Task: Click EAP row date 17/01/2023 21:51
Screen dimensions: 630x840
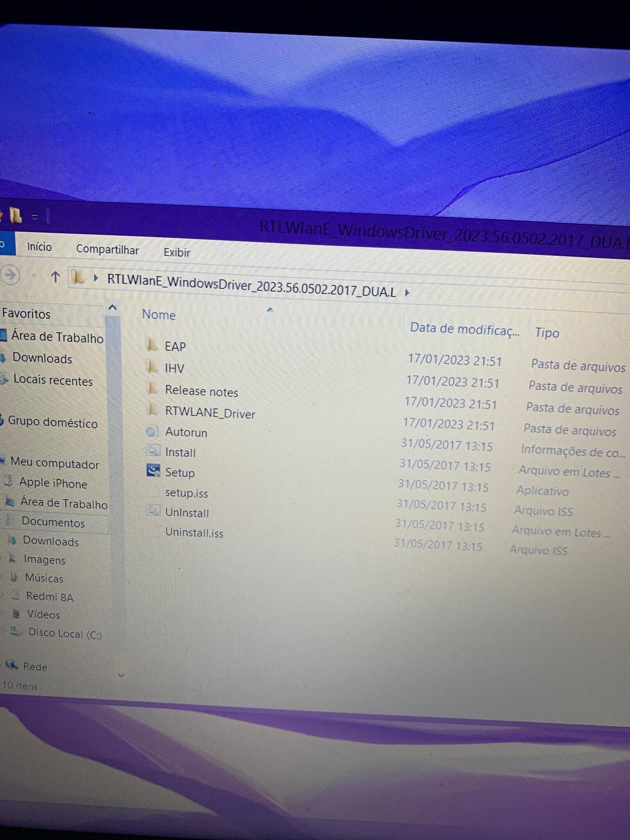Action: 455,360
